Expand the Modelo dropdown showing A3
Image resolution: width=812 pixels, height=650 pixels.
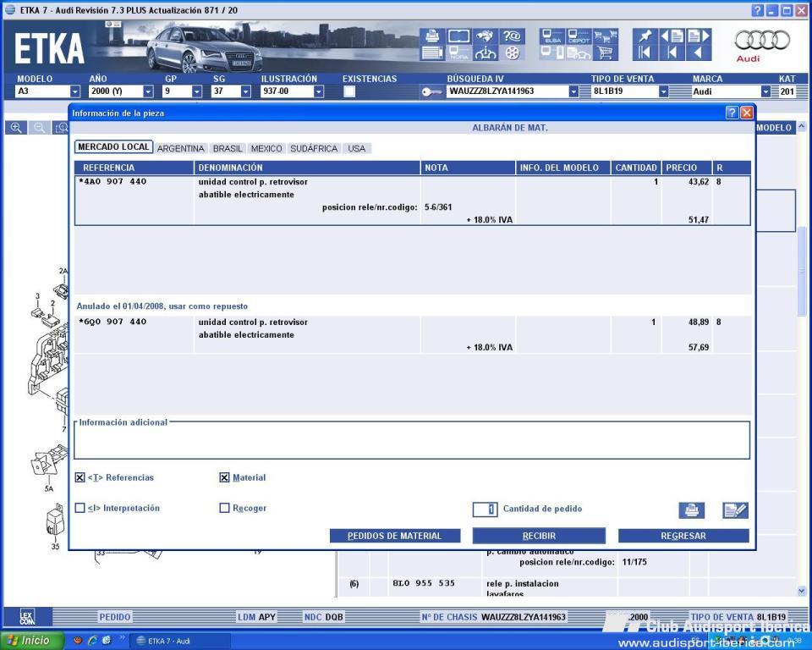tap(75, 91)
